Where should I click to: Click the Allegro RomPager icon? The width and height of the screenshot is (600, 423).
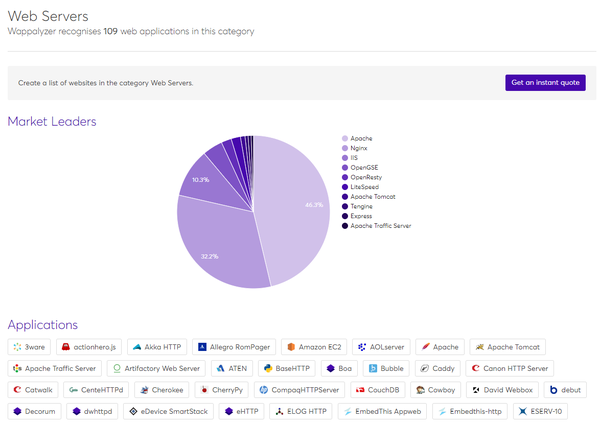pyautogui.click(x=202, y=347)
